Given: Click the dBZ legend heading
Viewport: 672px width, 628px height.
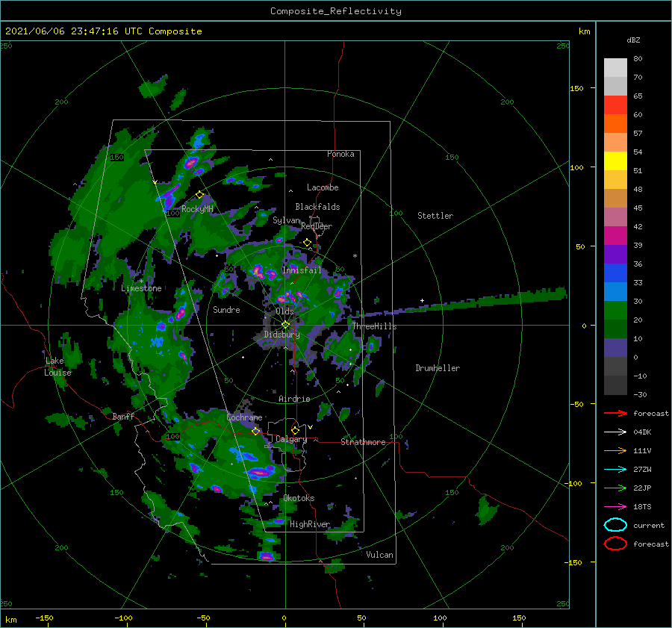Looking at the screenshot, I should click(633, 40).
